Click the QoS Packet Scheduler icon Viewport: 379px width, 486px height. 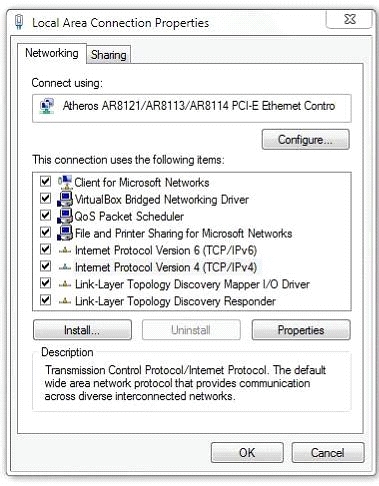(65, 216)
